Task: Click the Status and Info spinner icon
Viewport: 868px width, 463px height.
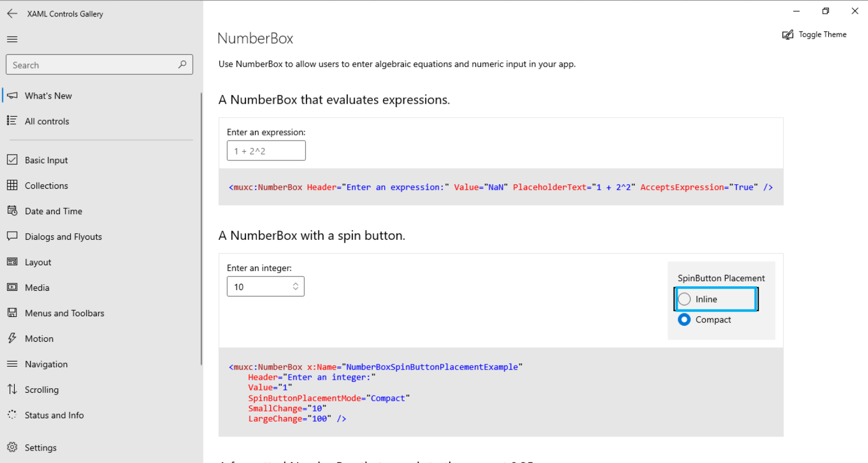Action: 12,415
